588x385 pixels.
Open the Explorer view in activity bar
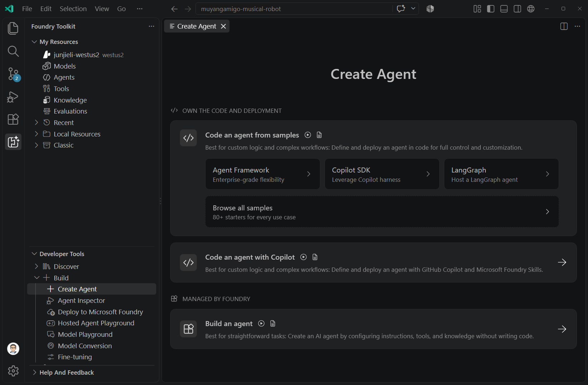[x=13, y=28]
